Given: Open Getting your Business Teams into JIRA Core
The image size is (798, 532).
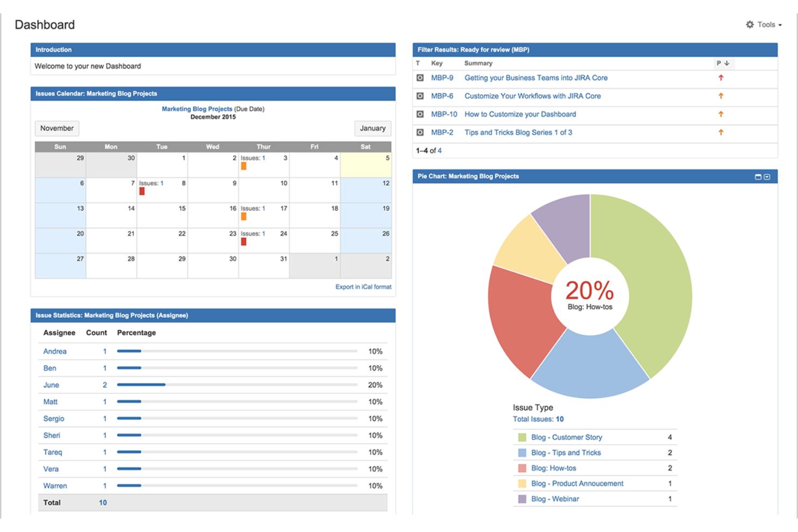Looking at the screenshot, I should pyautogui.click(x=536, y=78).
